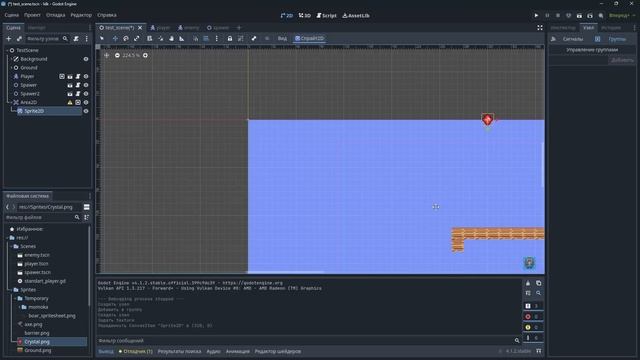This screenshot has width=640, height=360.
Task: Switch to the enemy scene tab
Action: [x=189, y=28]
